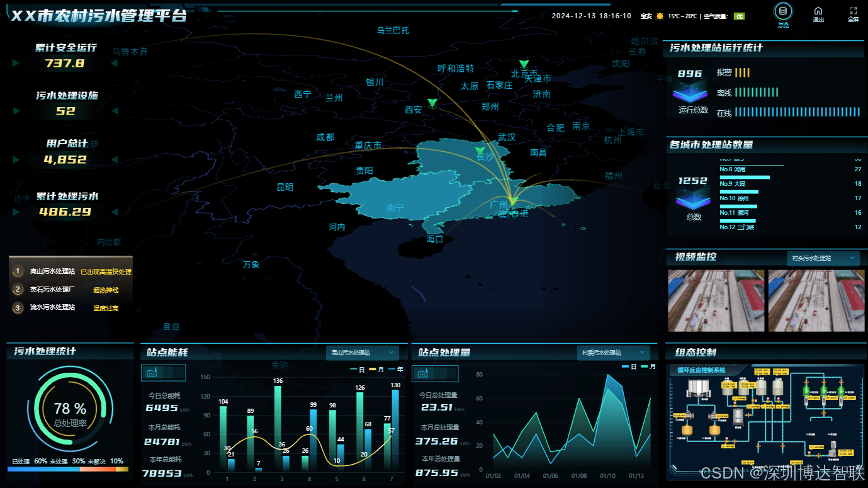This screenshot has width=868, height=488.
Task: Click the green marker at 广州
Action: pos(512,201)
